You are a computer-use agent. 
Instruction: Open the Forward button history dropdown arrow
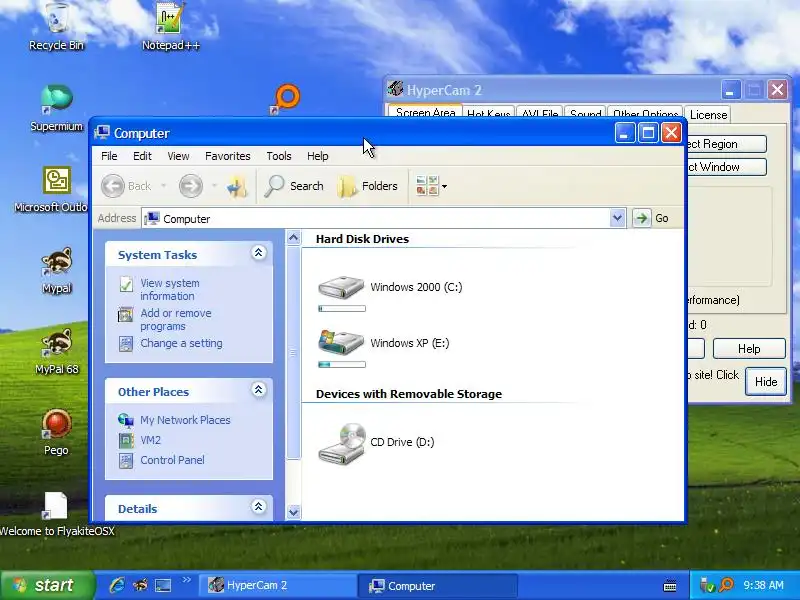coord(215,186)
